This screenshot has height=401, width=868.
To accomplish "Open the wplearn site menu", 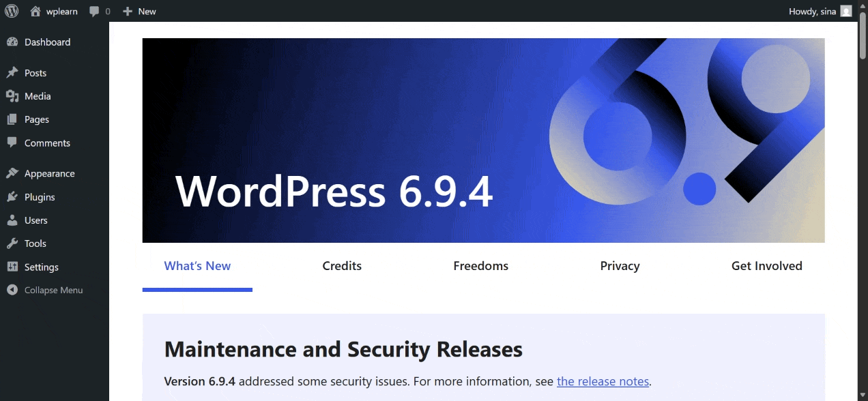I will (53, 11).
